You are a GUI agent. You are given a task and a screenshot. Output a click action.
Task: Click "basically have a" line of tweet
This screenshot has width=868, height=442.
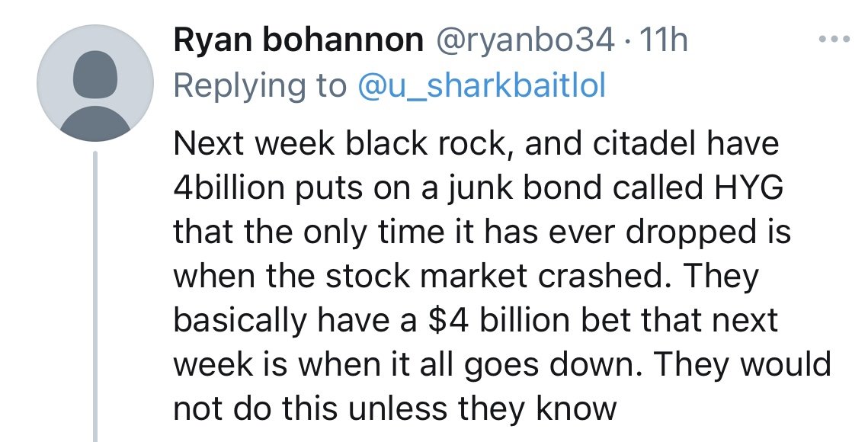click(295, 322)
